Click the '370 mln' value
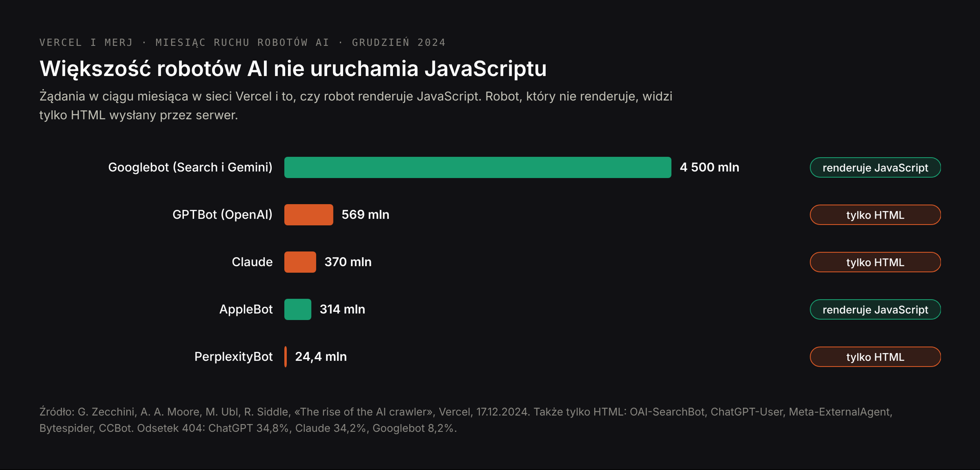The image size is (980, 470). [x=348, y=262]
